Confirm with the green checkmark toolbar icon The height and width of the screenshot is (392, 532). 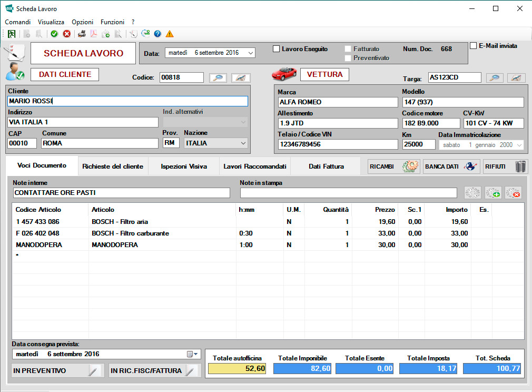click(x=54, y=34)
